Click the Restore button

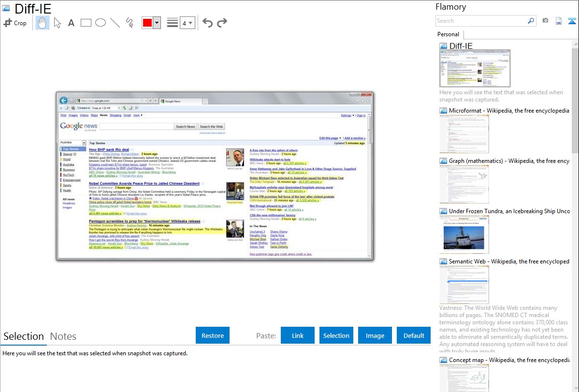(x=213, y=335)
